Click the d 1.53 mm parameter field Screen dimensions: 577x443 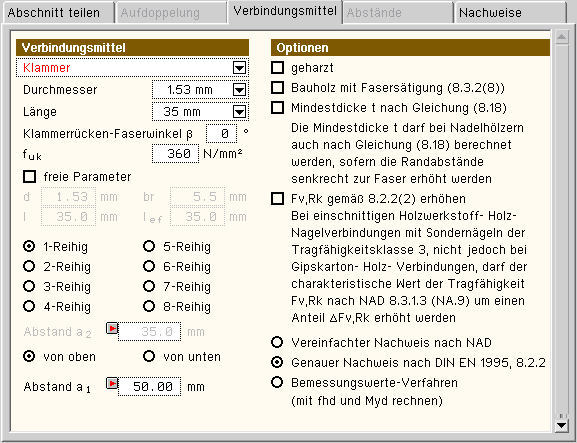[68, 197]
